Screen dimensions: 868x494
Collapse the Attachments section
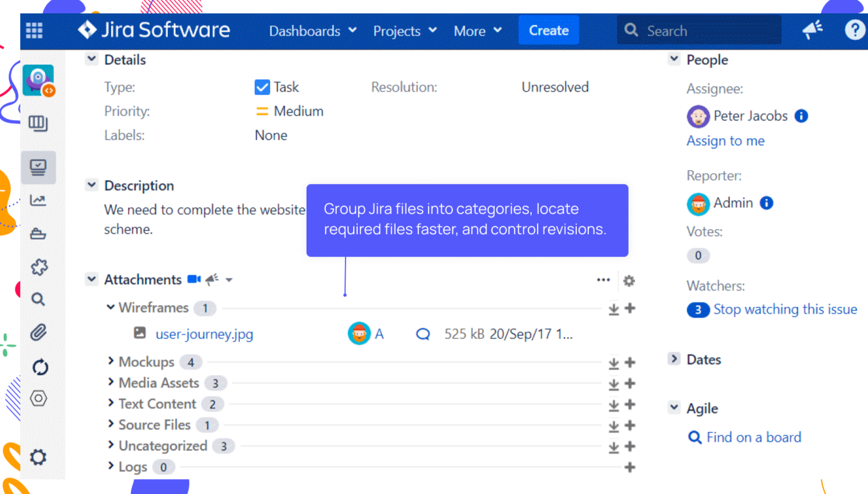(92, 279)
